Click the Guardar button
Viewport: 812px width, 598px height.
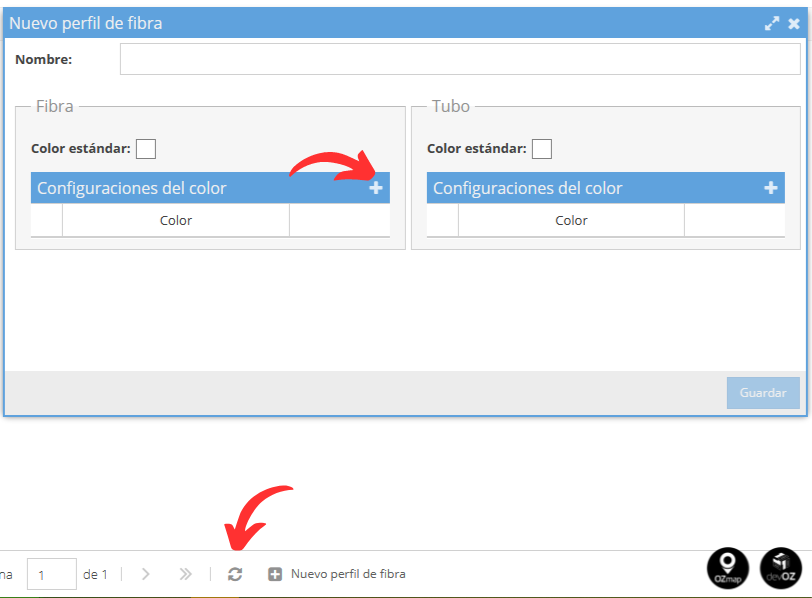(763, 392)
